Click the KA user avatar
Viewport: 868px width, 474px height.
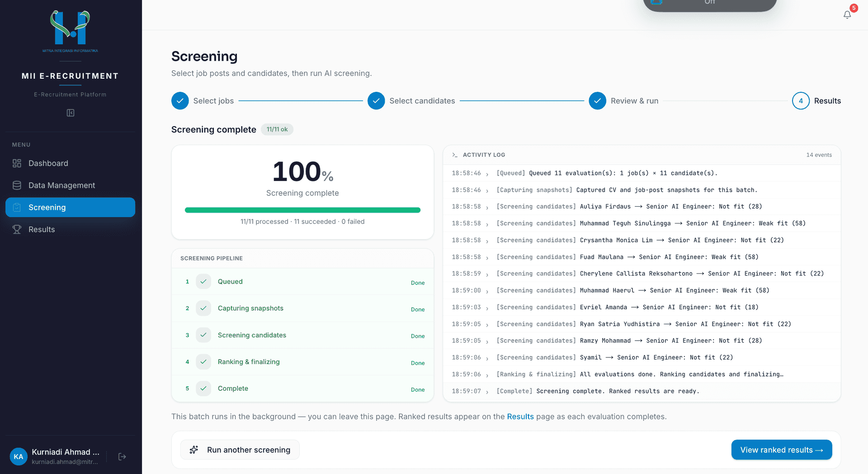19,456
